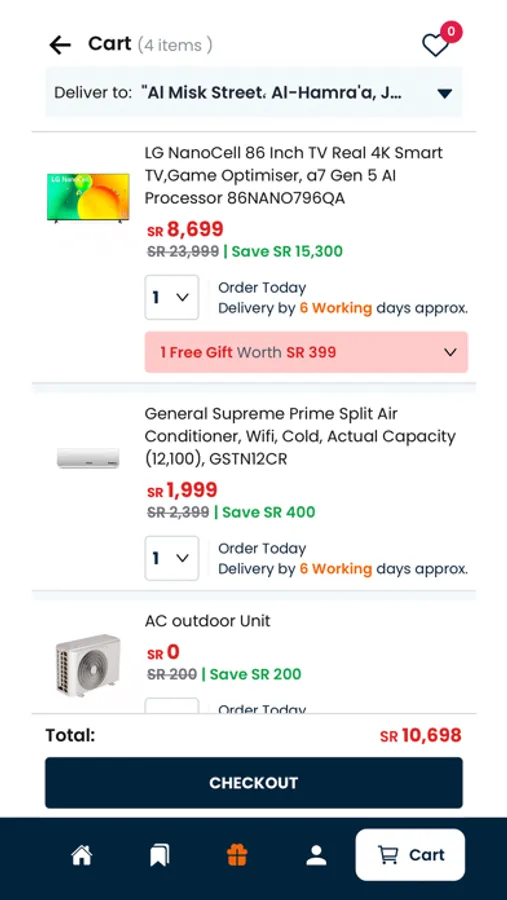Tap the back arrow next to Cart

60,45
